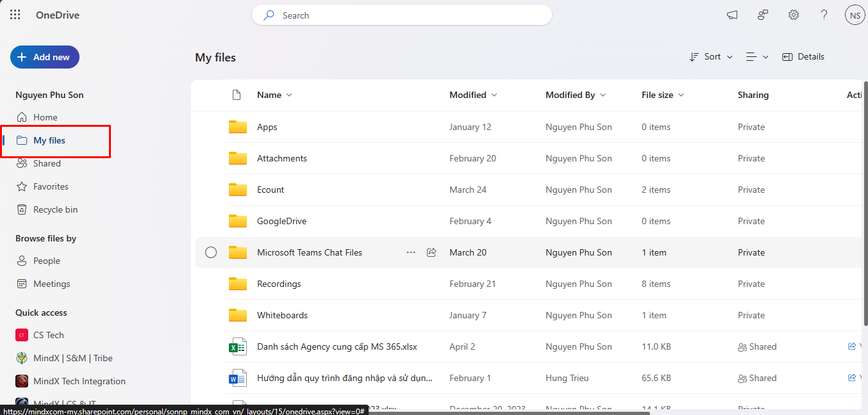Click the Add new button

click(x=45, y=57)
